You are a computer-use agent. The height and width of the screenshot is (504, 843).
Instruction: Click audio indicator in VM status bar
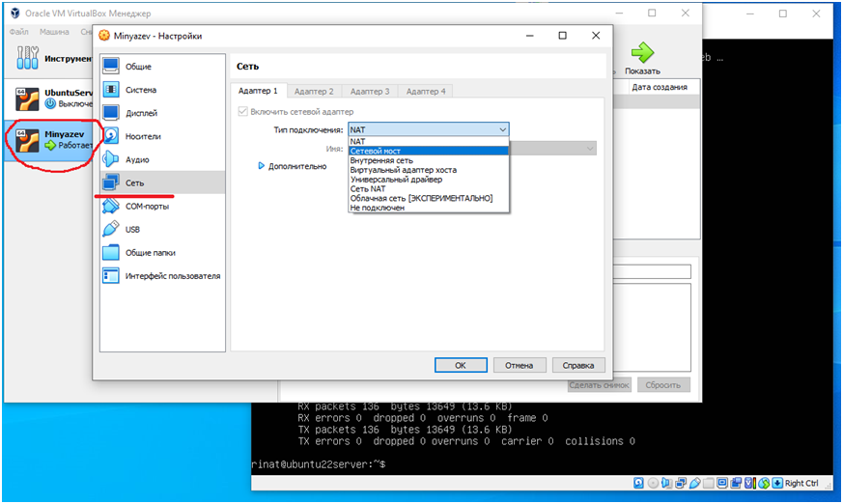[666, 483]
